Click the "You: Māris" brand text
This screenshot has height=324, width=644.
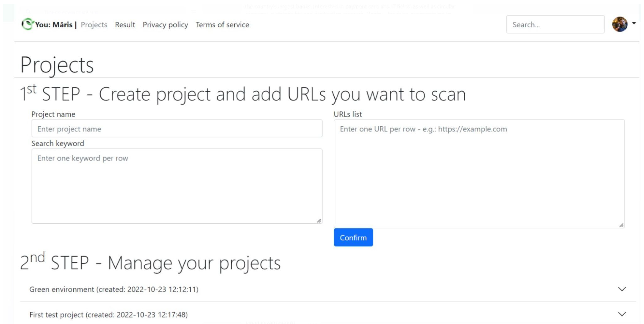click(54, 25)
